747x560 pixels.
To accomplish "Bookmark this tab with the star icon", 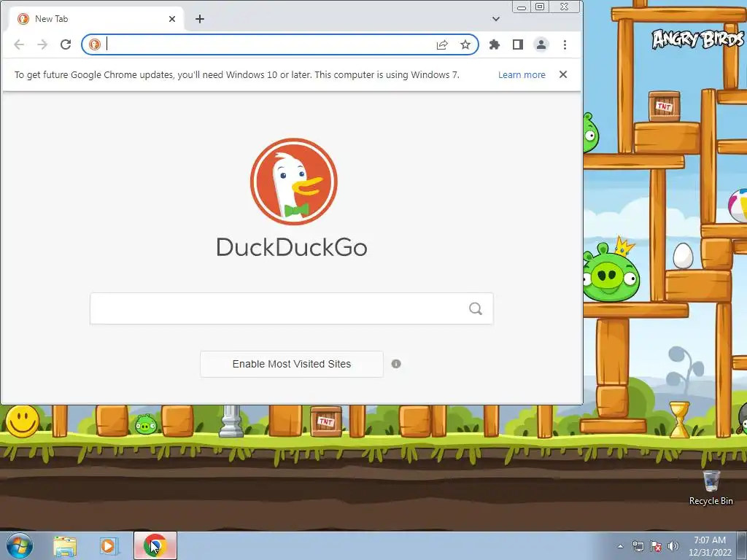I will pos(465,44).
